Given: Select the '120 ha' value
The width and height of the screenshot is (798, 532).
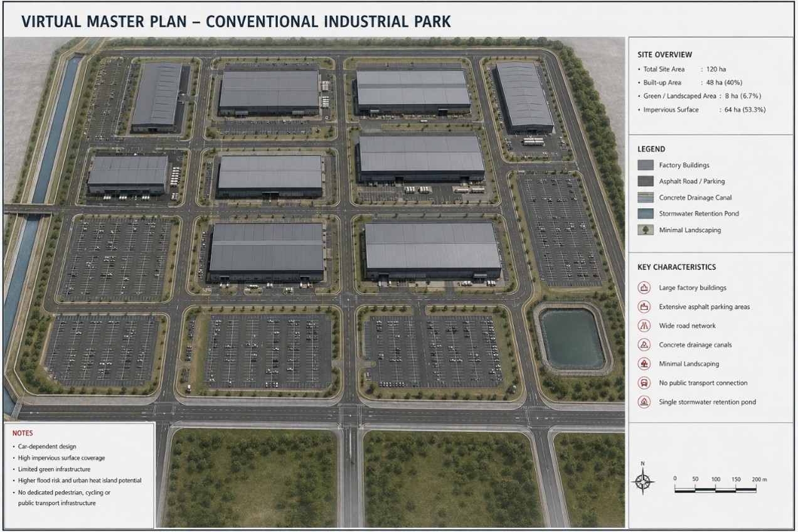Looking at the screenshot, I should [715, 69].
